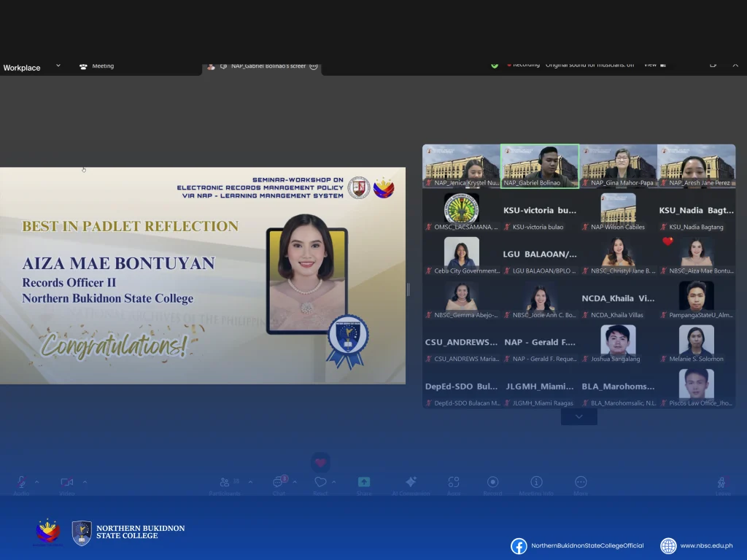The width and height of the screenshot is (747, 560).
Task: Open the Meeting Info icon
Action: point(536,483)
